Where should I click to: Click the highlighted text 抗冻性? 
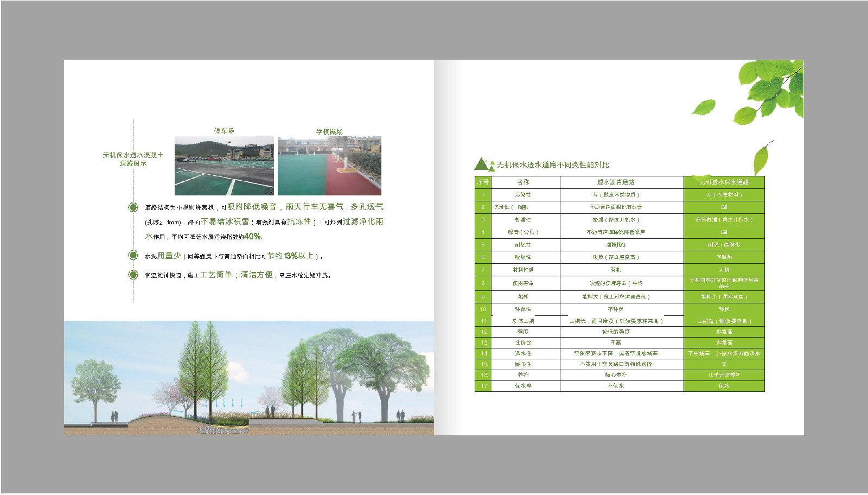299,221
